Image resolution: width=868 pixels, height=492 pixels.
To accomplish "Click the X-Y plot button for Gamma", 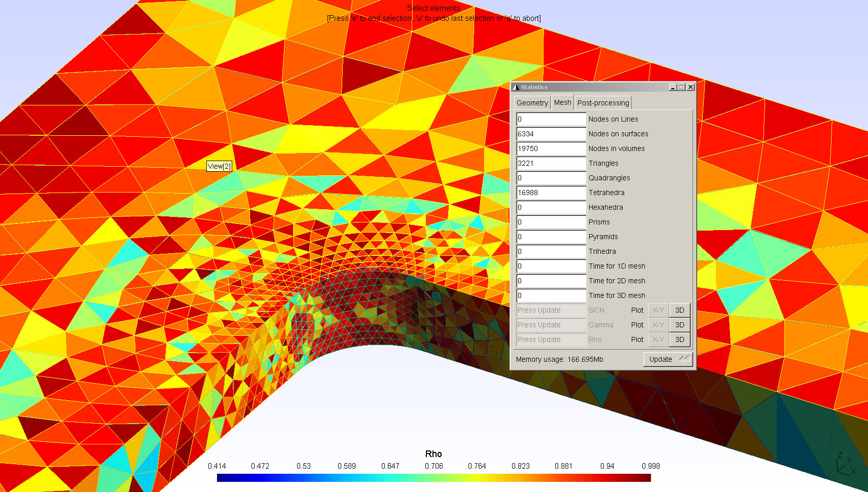I will pos(658,325).
